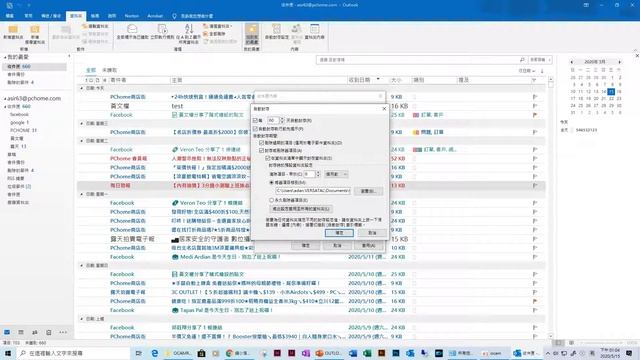This screenshot has height=360, width=640.
Task: Click the Word icon in the taskbar
Action: tap(353, 353)
